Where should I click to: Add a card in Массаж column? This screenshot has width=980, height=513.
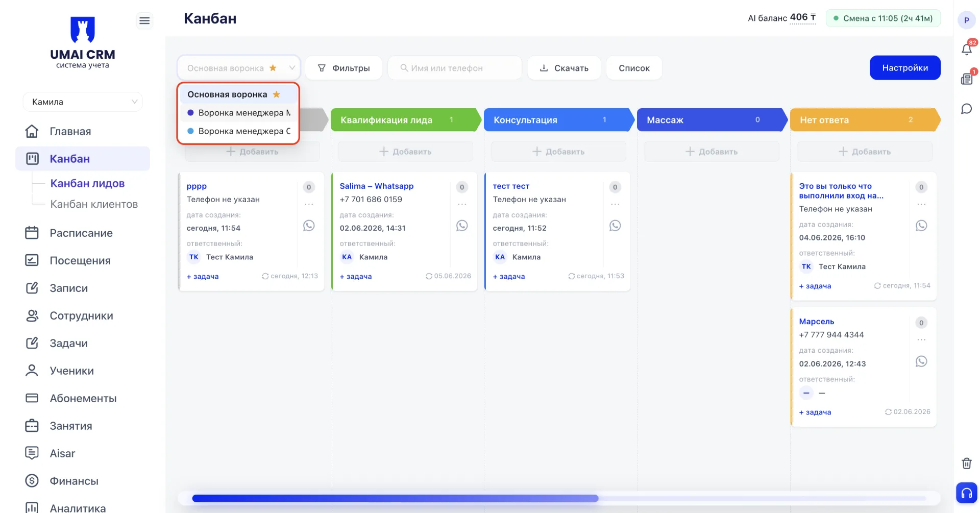pos(712,152)
